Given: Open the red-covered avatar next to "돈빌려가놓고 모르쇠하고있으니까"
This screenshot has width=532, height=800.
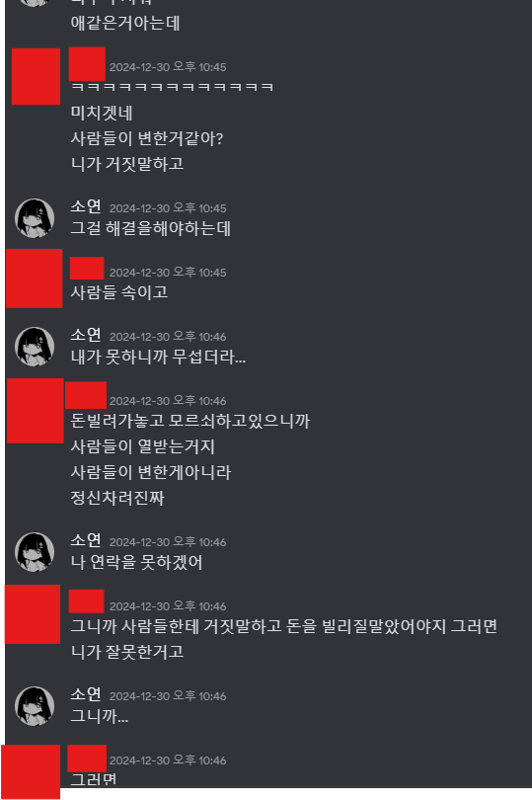Looking at the screenshot, I should coord(36,411).
